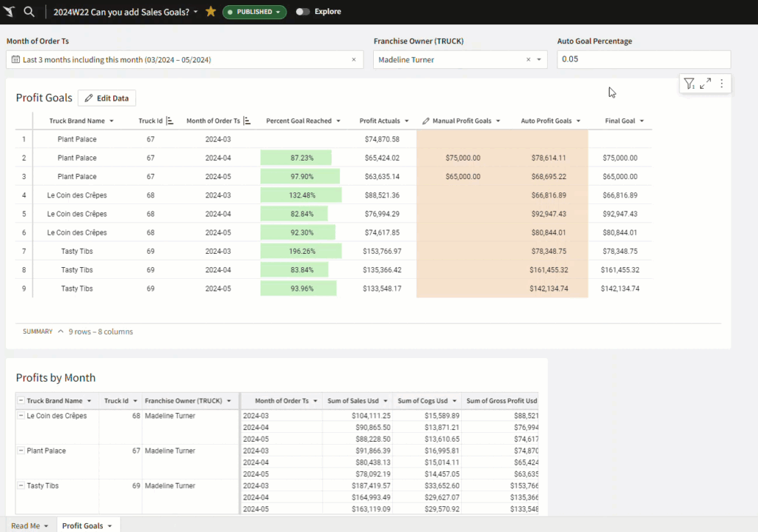Open the PUBLISHED status dropdown

[255, 12]
